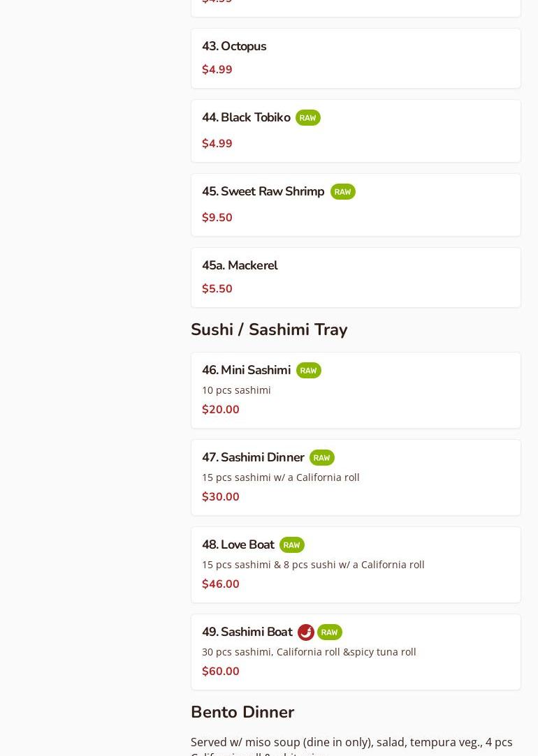Open the 48. Love Boat item
This screenshot has height=756, width=538.
coord(238,545)
